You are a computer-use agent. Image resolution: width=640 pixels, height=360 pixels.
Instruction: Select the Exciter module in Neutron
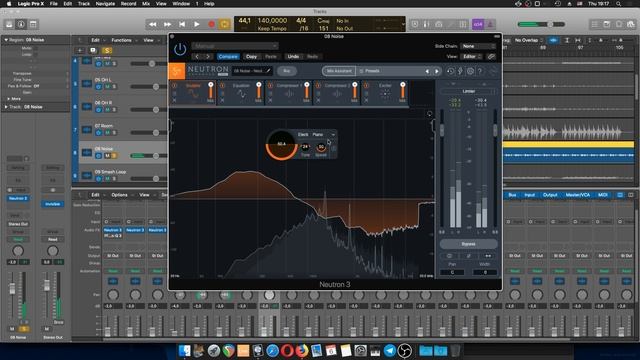[385, 94]
